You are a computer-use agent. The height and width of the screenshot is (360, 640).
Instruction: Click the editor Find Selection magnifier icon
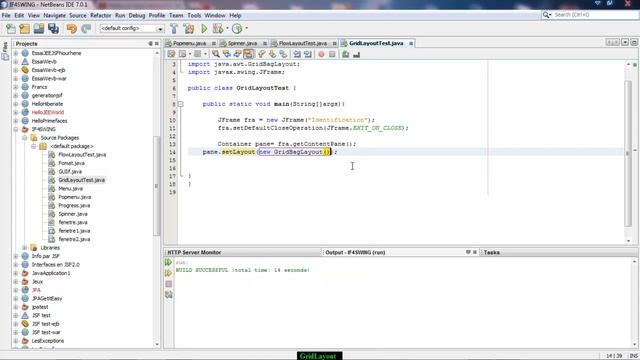tap(216, 54)
